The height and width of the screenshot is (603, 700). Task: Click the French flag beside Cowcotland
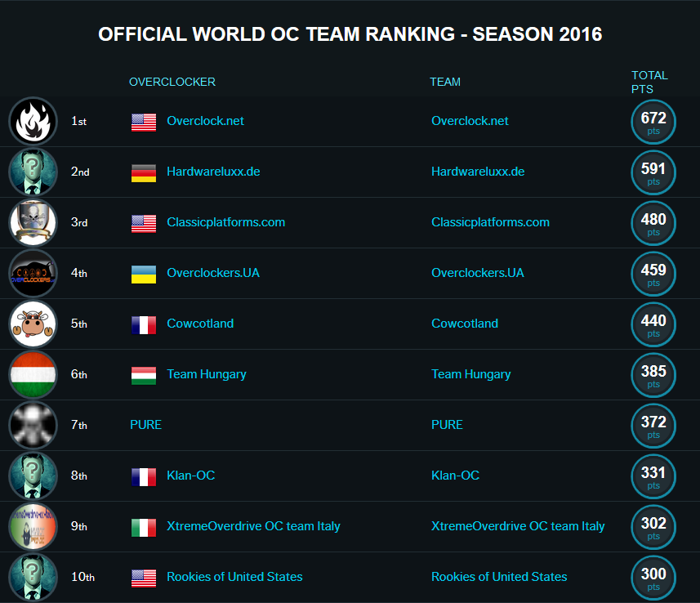(x=144, y=324)
